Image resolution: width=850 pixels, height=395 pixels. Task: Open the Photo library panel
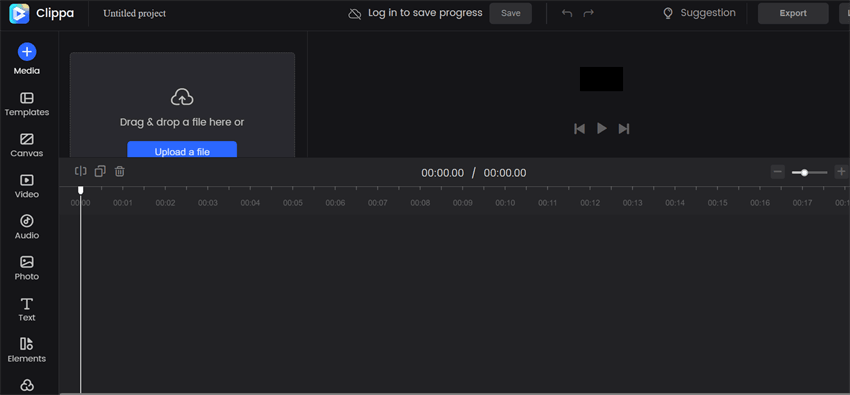pos(27,269)
